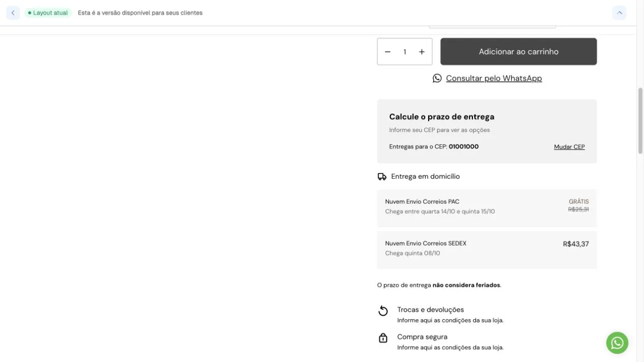This screenshot has width=644, height=362.
Task: Click the vertical page scrollbar thumb
Action: click(640, 120)
